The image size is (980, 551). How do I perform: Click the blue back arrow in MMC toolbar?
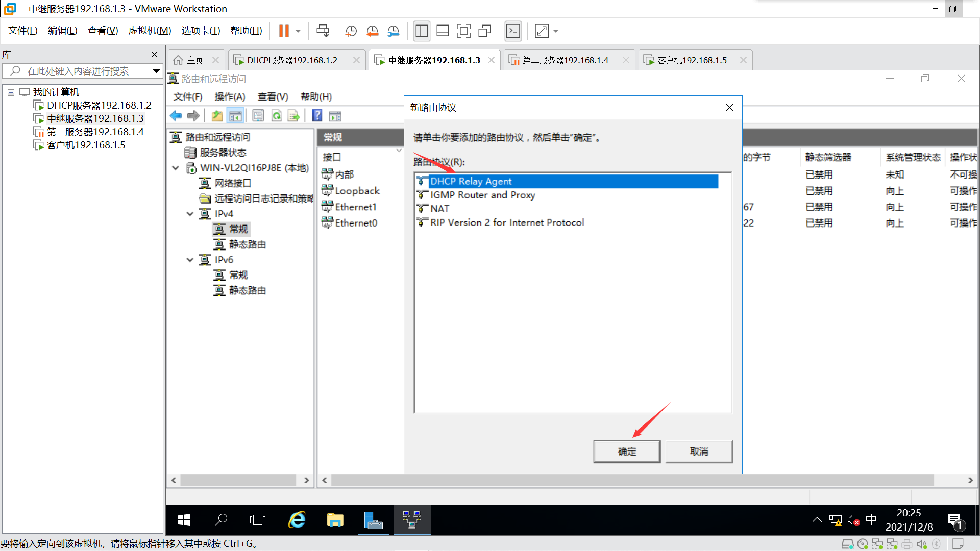[176, 116]
